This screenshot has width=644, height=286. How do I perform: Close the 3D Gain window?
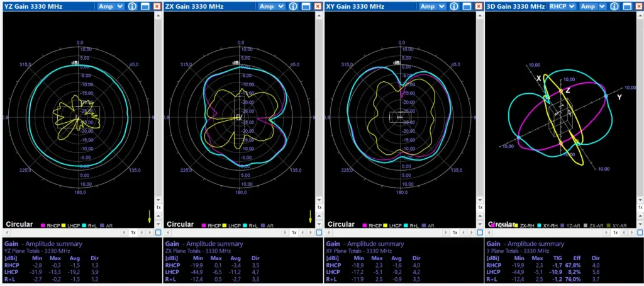tap(639, 6)
